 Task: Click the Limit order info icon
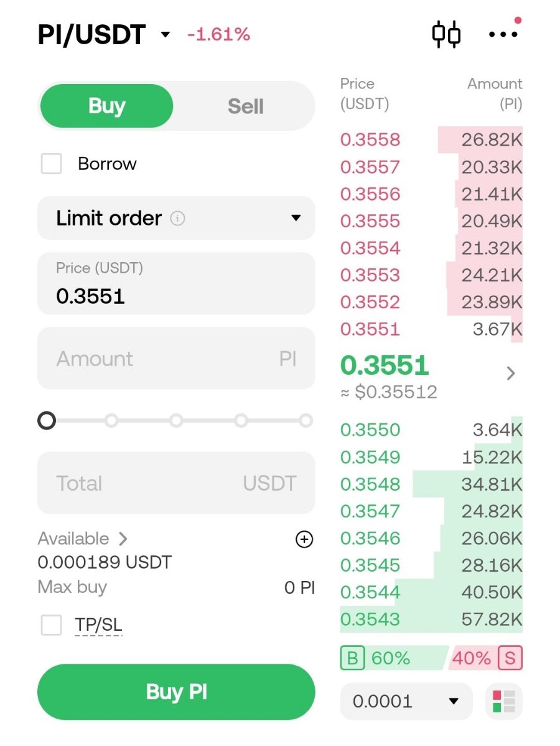pyautogui.click(x=178, y=219)
